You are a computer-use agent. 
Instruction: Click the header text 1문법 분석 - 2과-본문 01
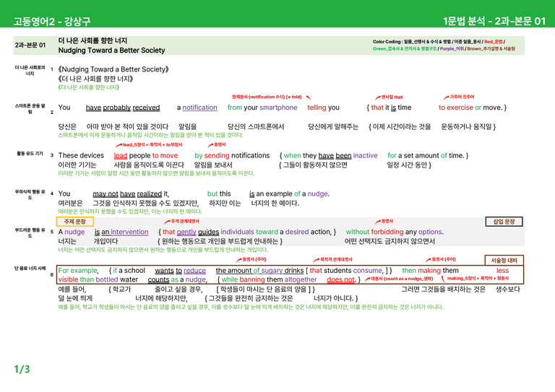[x=494, y=21]
